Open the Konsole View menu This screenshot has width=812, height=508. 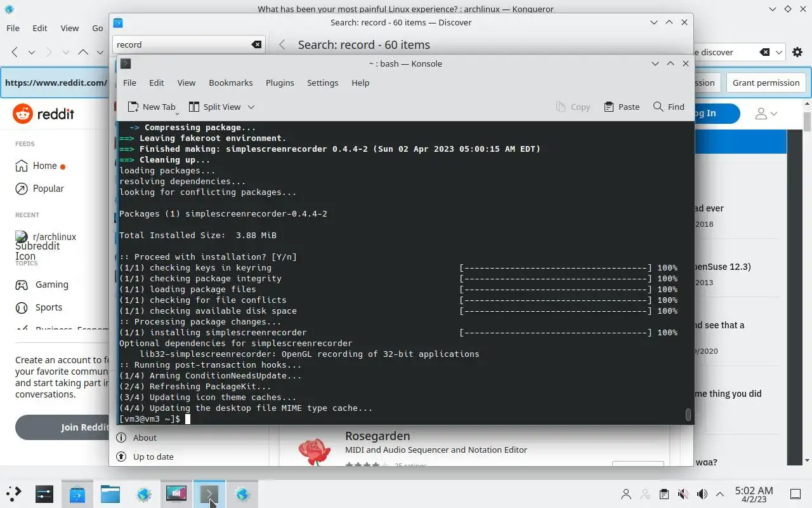pyautogui.click(x=187, y=83)
